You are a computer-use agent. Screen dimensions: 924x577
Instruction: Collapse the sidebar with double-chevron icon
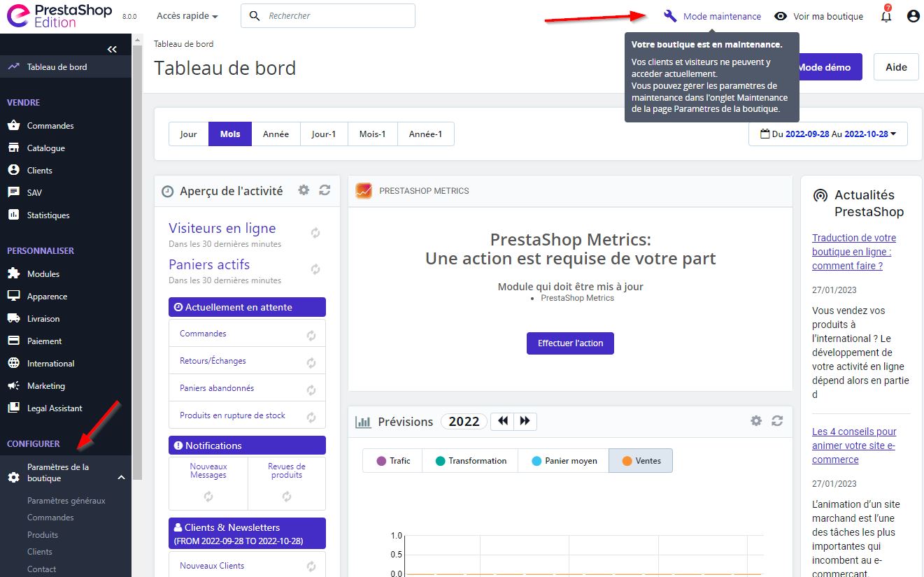[112, 49]
